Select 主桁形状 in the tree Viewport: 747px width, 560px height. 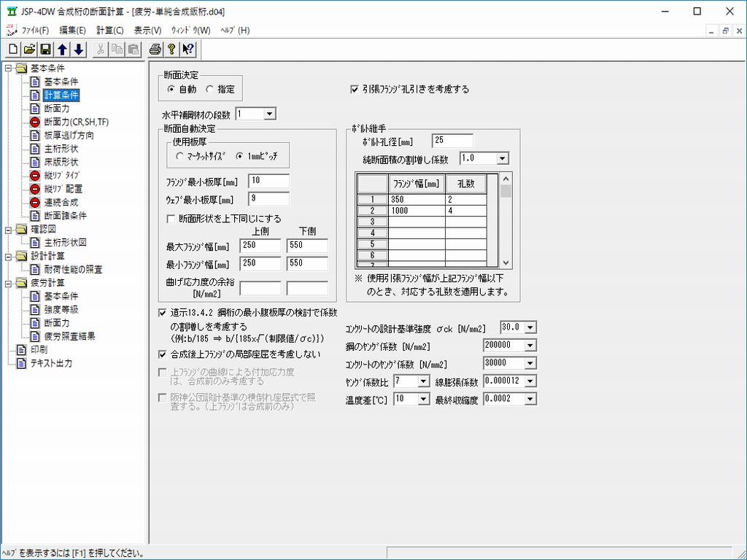pyautogui.click(x=61, y=149)
